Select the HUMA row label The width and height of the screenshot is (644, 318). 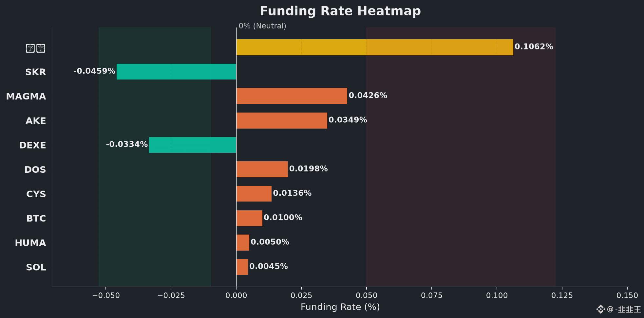pyautogui.click(x=31, y=243)
